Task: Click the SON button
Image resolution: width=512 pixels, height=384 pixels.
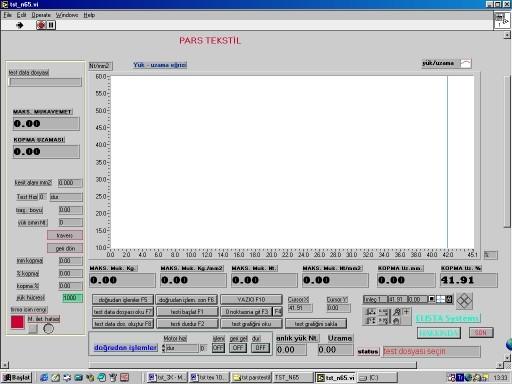Action: pyautogui.click(x=481, y=333)
